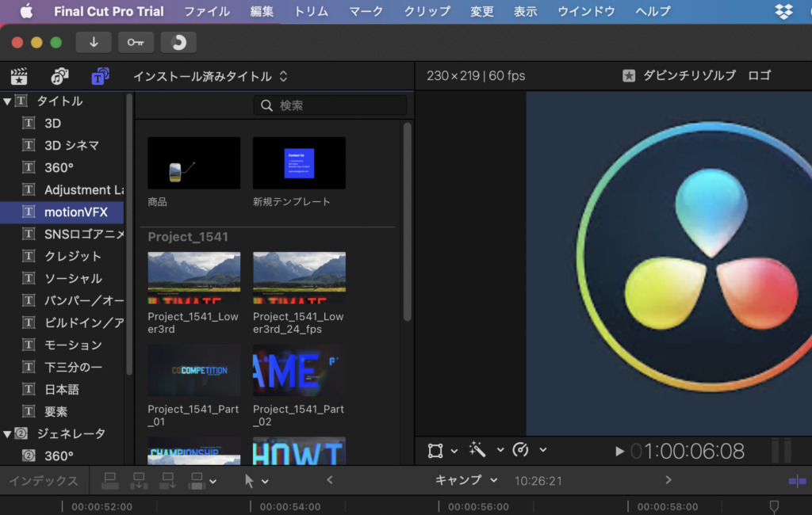The width and height of the screenshot is (812, 515).
Task: Select the 日本語 category
Action: [x=62, y=390]
